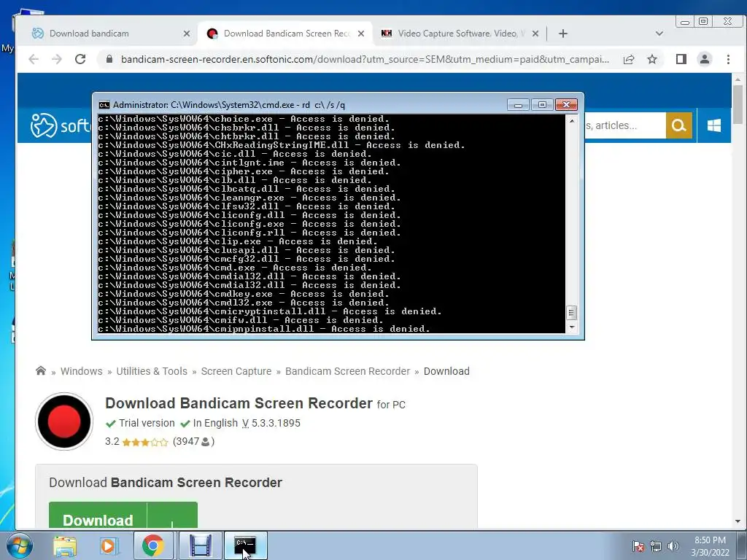Image resolution: width=747 pixels, height=560 pixels.
Task: Click the browser page scroll down arrow
Action: (738, 521)
